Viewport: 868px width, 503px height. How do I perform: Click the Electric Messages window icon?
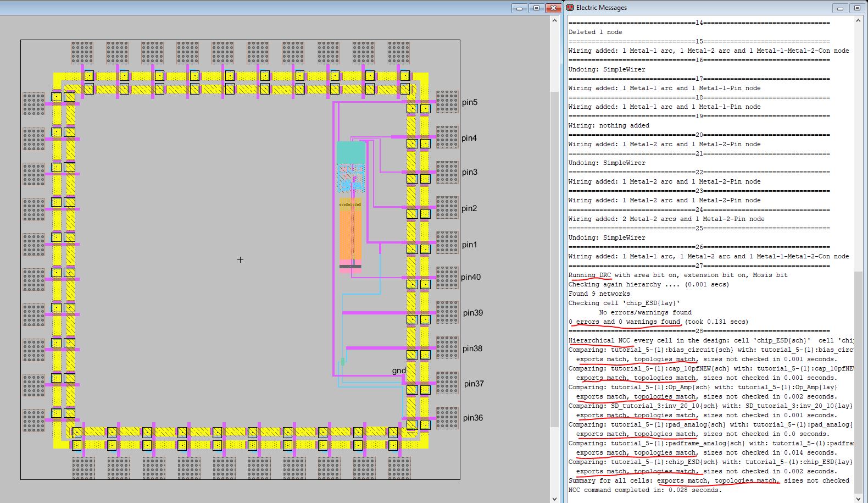(571, 8)
